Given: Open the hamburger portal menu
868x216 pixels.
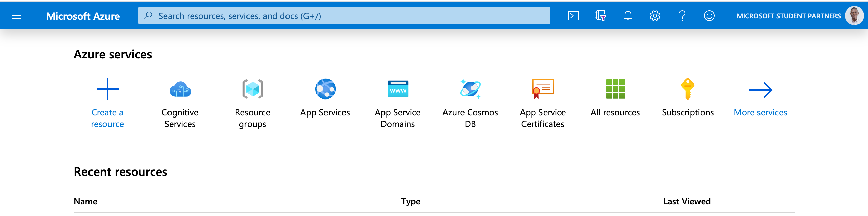Looking at the screenshot, I should [16, 16].
